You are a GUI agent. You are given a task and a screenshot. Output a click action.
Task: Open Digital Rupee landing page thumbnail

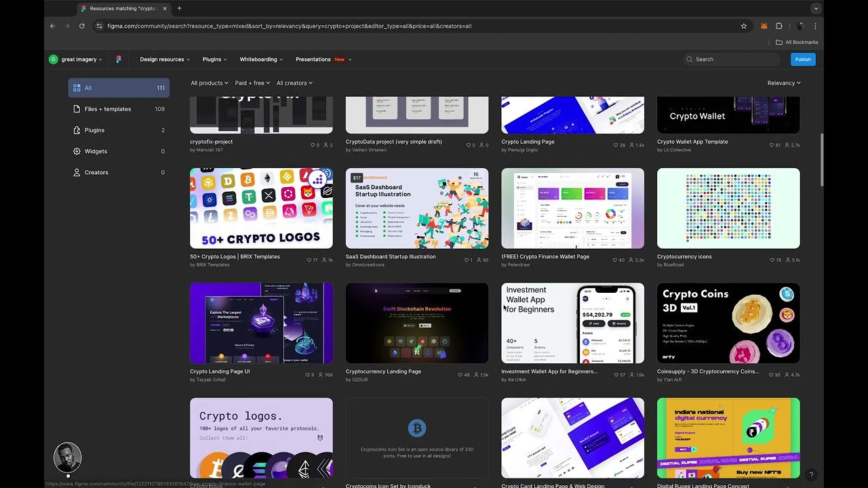(728, 438)
